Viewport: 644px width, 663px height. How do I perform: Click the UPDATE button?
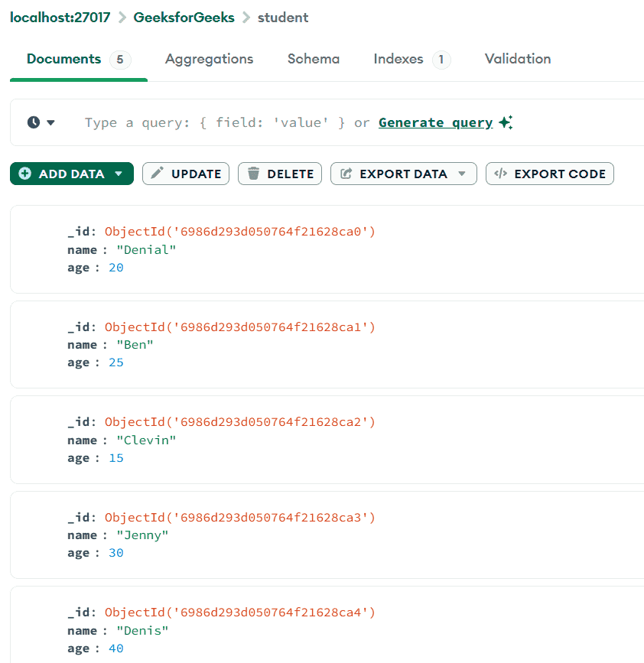point(186,174)
